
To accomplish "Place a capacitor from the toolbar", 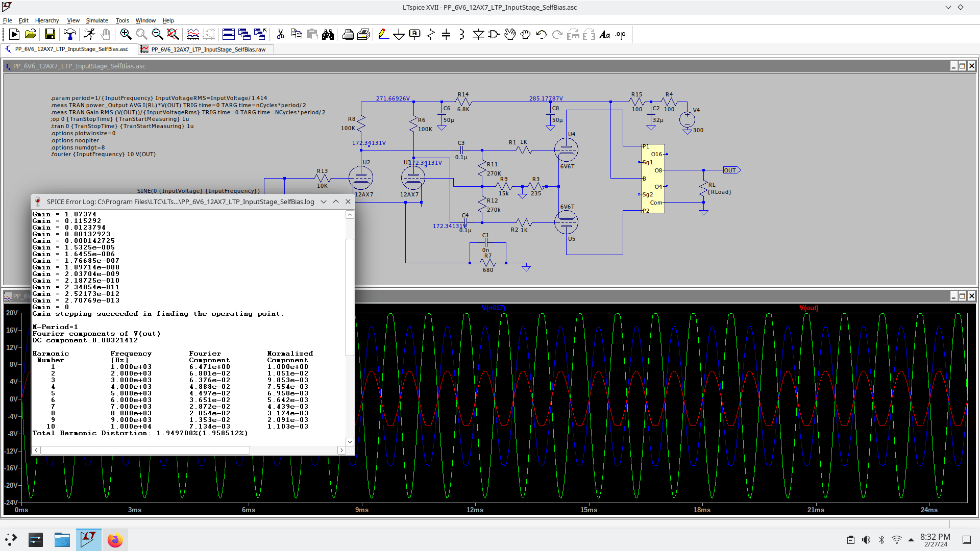I will coord(446,34).
